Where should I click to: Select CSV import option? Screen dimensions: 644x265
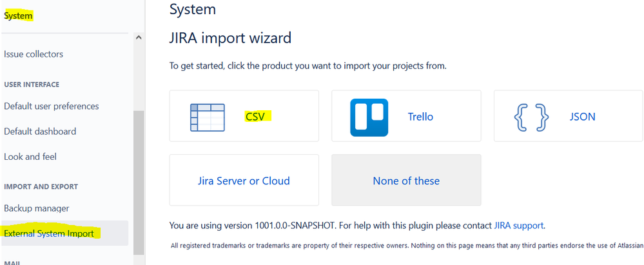[244, 116]
